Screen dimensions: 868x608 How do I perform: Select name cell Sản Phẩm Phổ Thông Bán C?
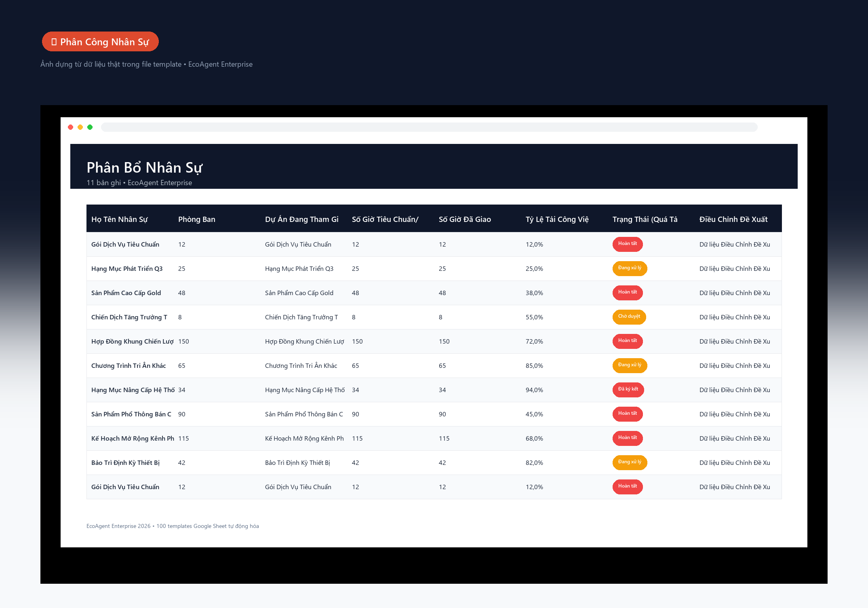pos(131,414)
